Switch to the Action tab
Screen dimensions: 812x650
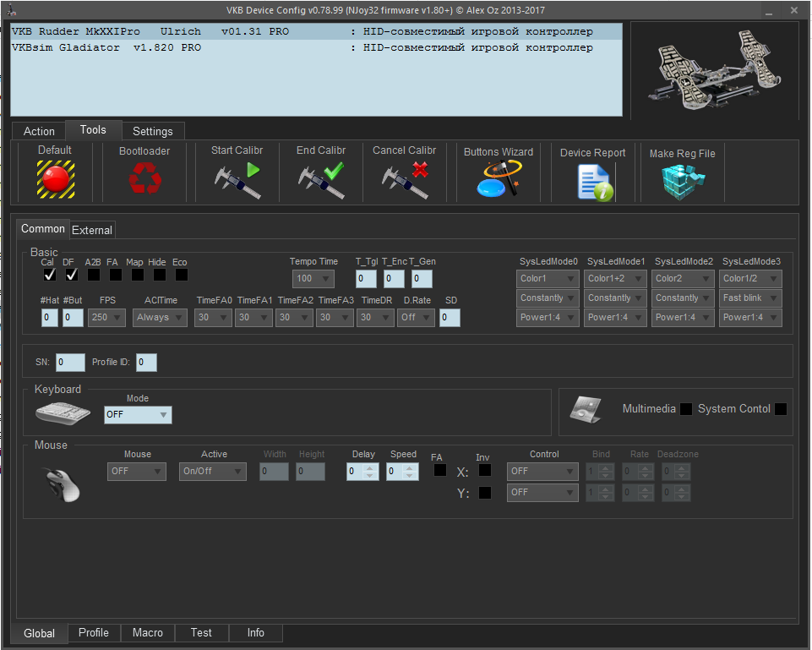pyautogui.click(x=39, y=132)
